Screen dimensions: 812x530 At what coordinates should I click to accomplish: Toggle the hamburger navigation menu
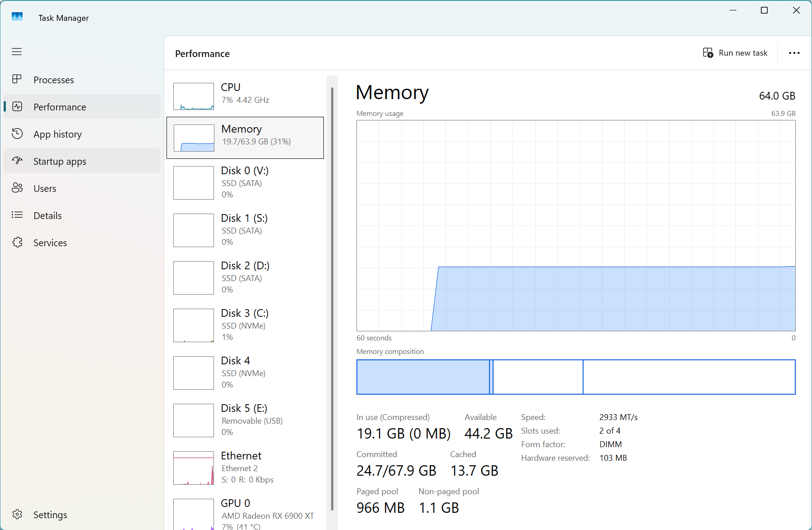pos(17,52)
